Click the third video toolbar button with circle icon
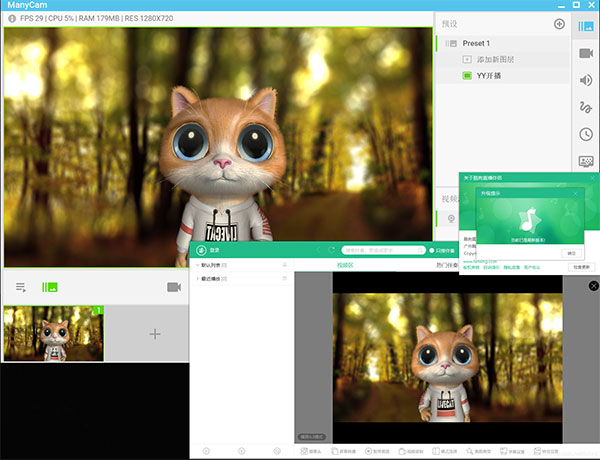Screen dimensions: 600x460 (x=377, y=452)
